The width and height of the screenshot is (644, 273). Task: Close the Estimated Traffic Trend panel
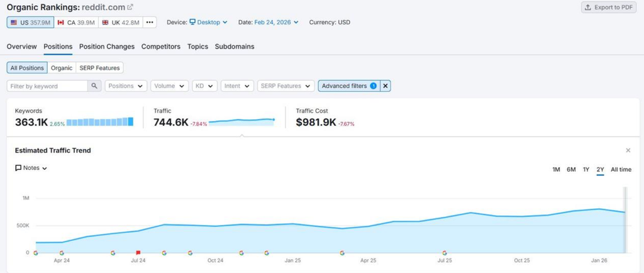click(628, 150)
